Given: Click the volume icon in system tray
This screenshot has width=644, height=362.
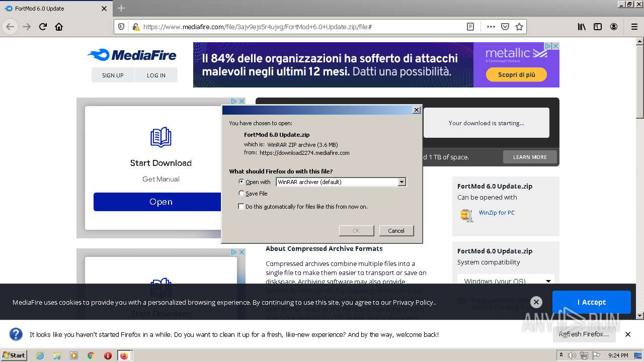Looking at the screenshot, I should coord(572,355).
